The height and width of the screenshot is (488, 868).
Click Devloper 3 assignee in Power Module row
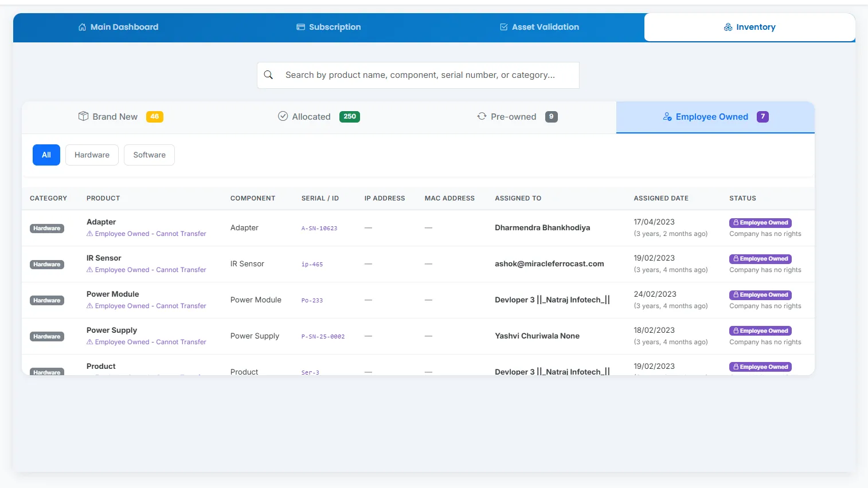pos(552,300)
